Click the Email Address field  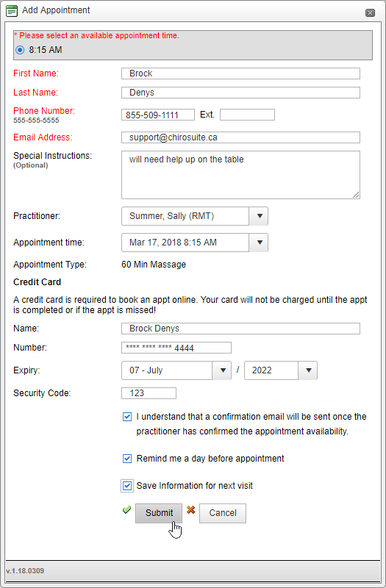click(x=241, y=137)
